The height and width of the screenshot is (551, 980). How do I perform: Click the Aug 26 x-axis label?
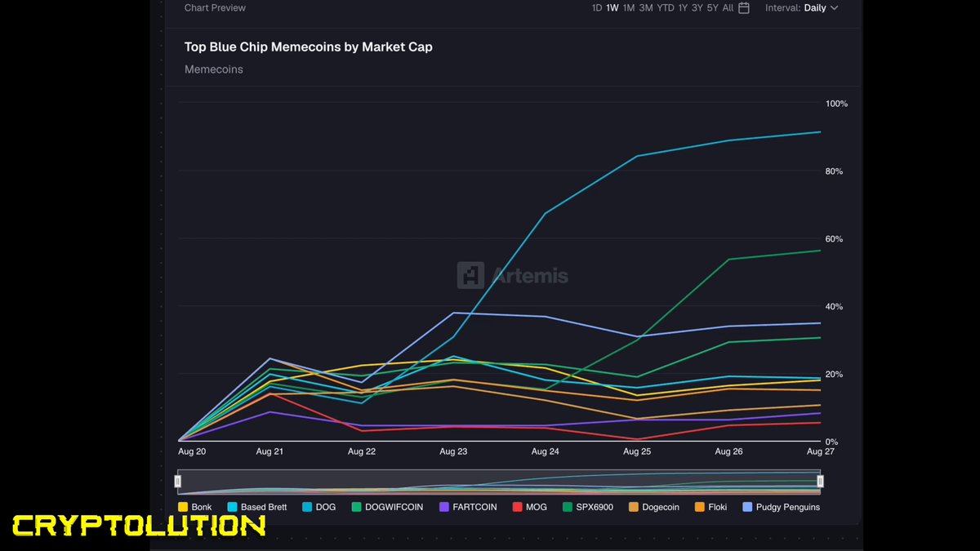point(728,451)
